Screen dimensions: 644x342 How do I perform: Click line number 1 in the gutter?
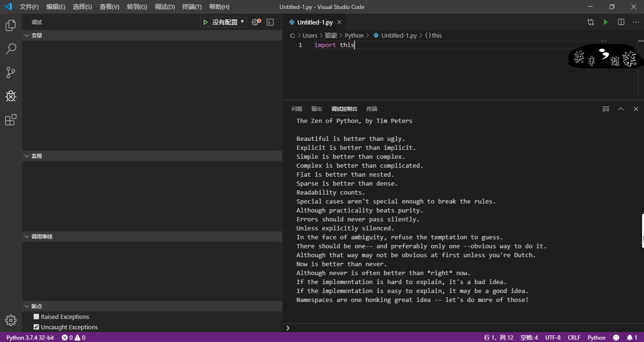(x=300, y=45)
